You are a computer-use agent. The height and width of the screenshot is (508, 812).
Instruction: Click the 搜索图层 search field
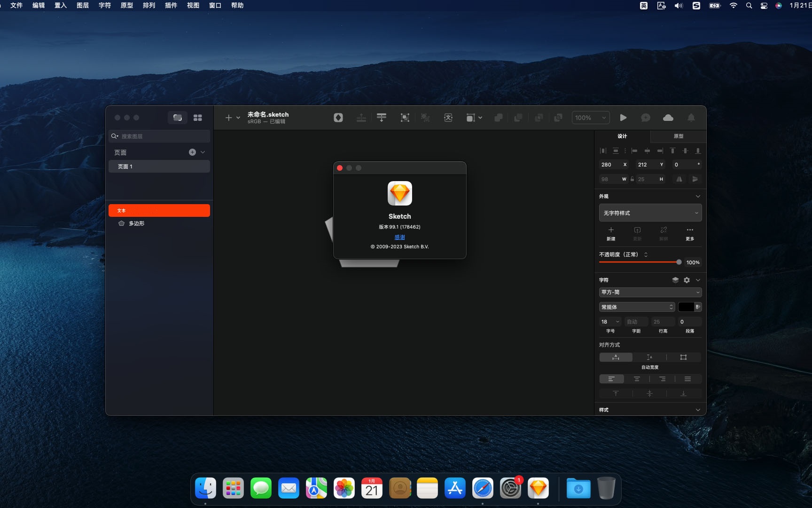click(162, 136)
